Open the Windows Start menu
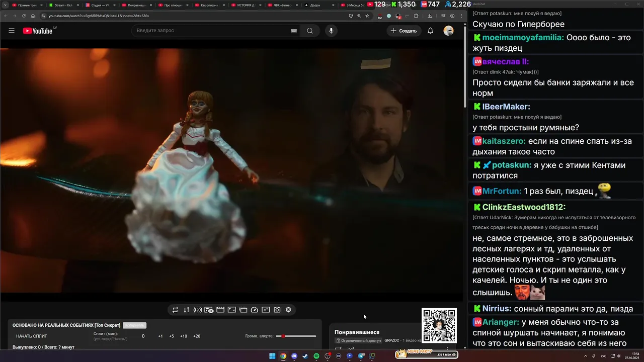This screenshot has height=362, width=644. pos(272,356)
